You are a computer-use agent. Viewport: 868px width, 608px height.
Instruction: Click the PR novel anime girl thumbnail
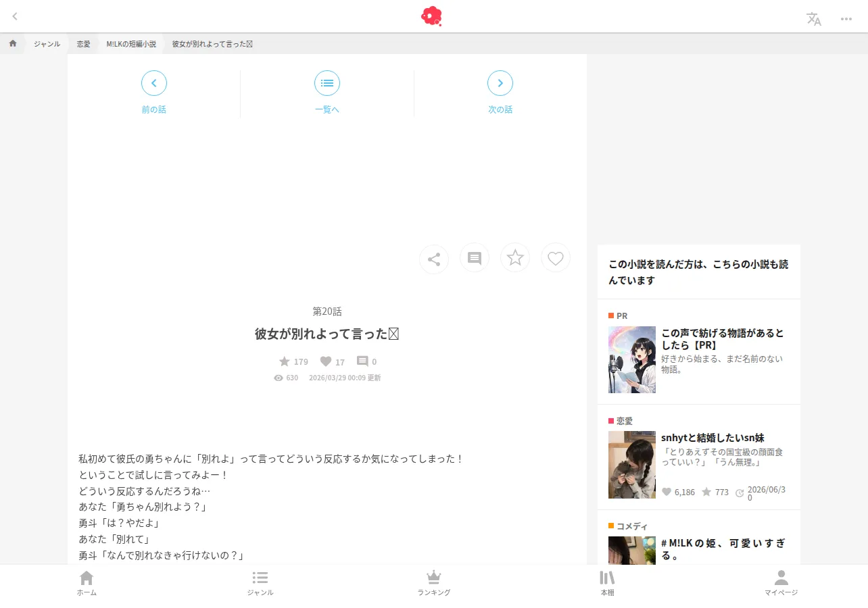pyautogui.click(x=632, y=359)
